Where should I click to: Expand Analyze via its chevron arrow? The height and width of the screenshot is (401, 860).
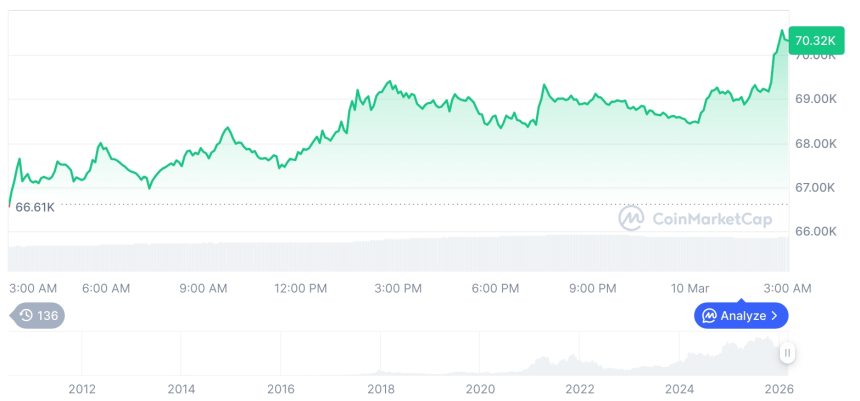(x=775, y=316)
